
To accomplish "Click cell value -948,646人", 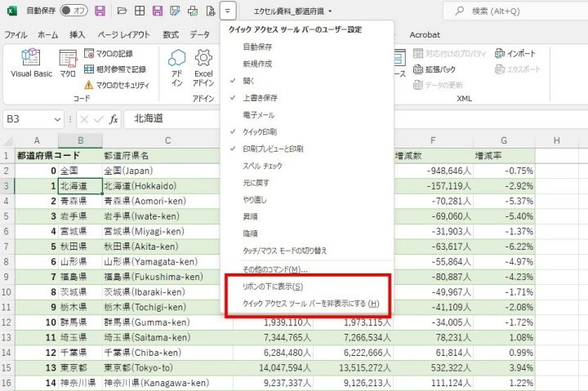I will pos(434,171).
